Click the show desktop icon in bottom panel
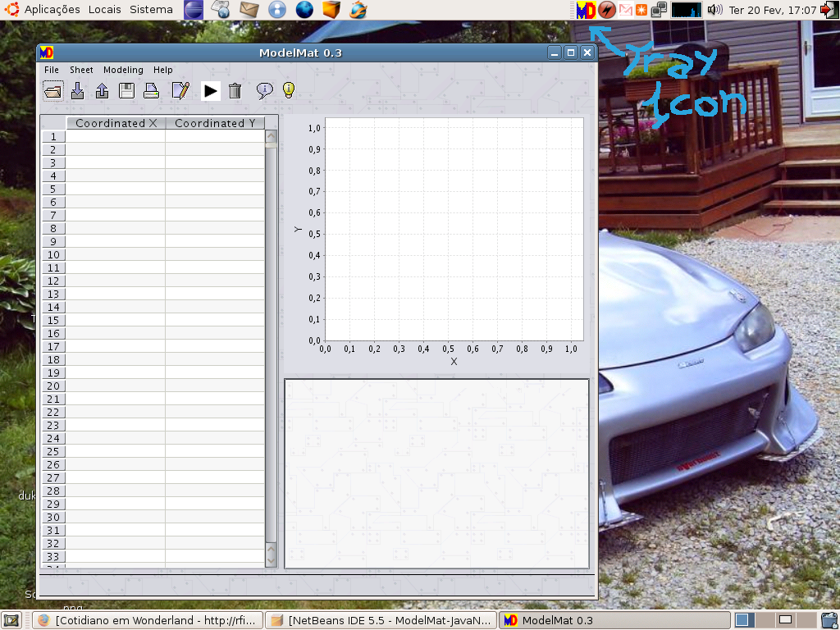Image resolution: width=840 pixels, height=630 pixels. pyautogui.click(x=11, y=620)
